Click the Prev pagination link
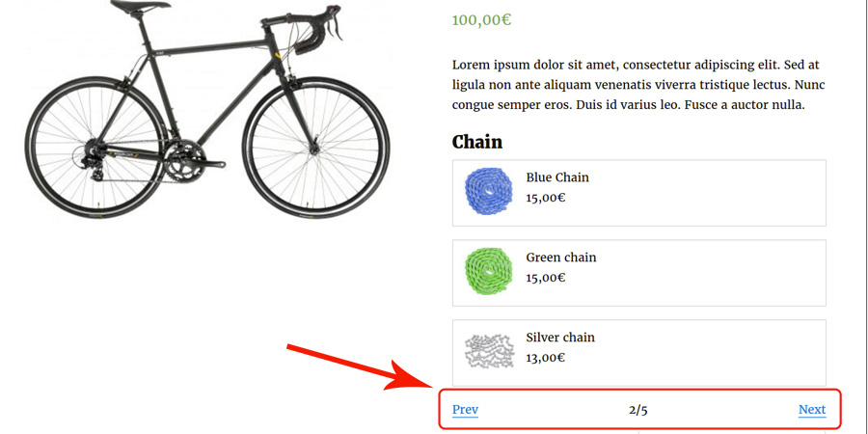This screenshot has height=434, width=868. coord(465,410)
